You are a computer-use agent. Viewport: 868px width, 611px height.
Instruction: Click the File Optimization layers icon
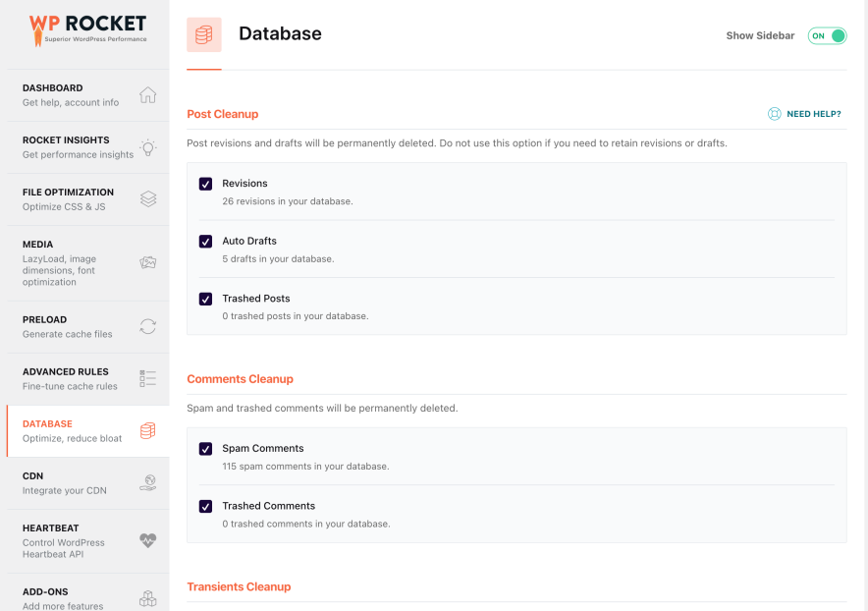(x=148, y=198)
